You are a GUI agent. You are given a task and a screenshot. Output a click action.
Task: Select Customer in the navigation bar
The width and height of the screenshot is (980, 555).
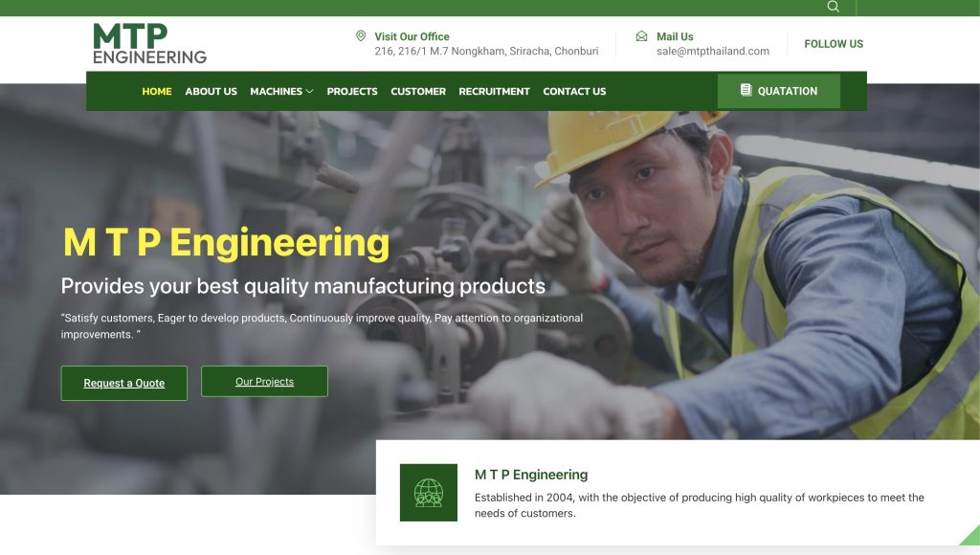(418, 91)
